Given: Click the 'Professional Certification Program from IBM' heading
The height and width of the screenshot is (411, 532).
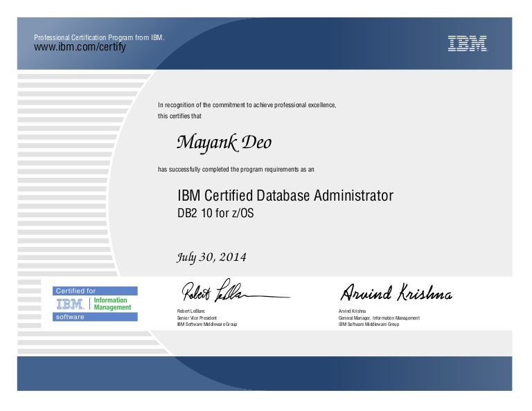Looking at the screenshot, I should pos(99,37).
